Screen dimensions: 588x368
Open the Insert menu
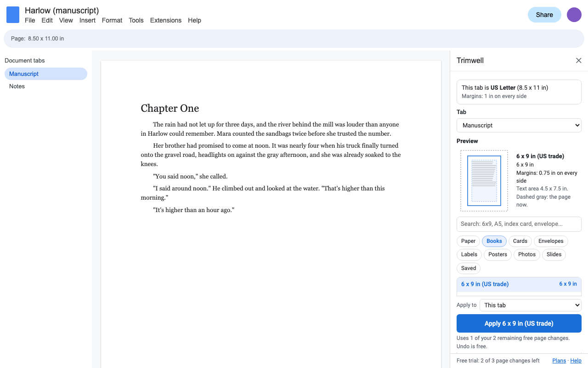pyautogui.click(x=87, y=20)
